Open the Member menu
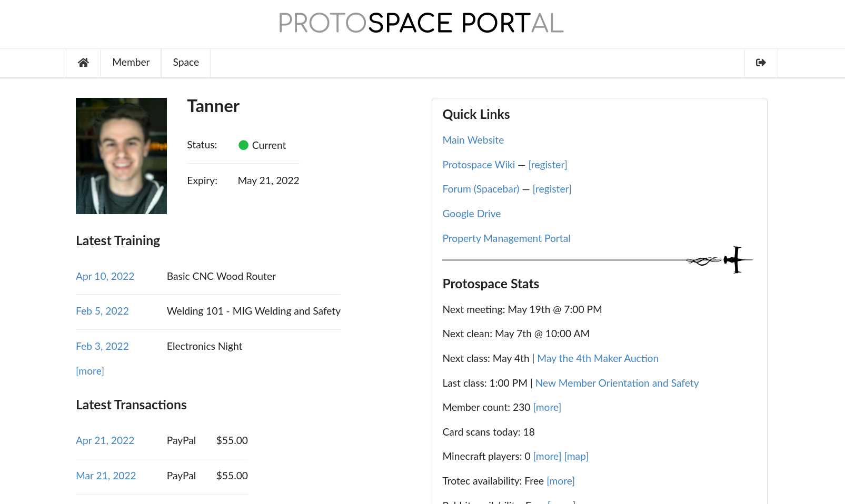The image size is (845, 504). coord(131,63)
